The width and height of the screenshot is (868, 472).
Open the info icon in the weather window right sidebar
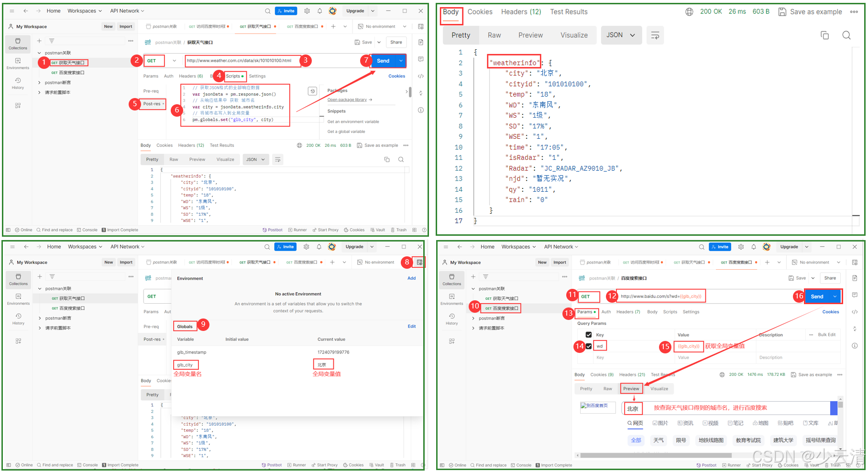tap(421, 110)
